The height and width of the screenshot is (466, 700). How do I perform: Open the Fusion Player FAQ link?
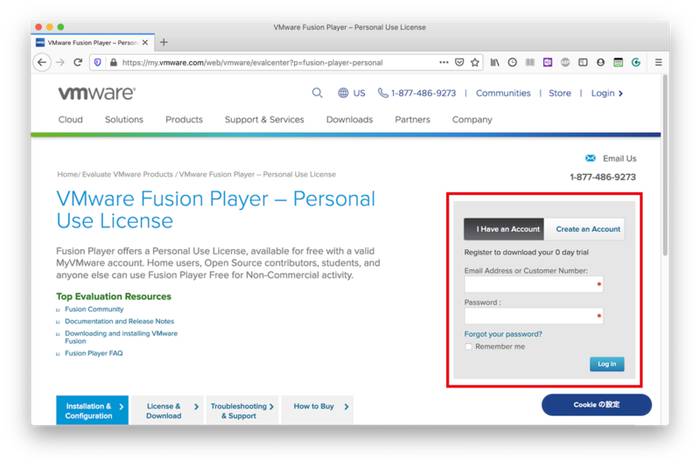(94, 353)
